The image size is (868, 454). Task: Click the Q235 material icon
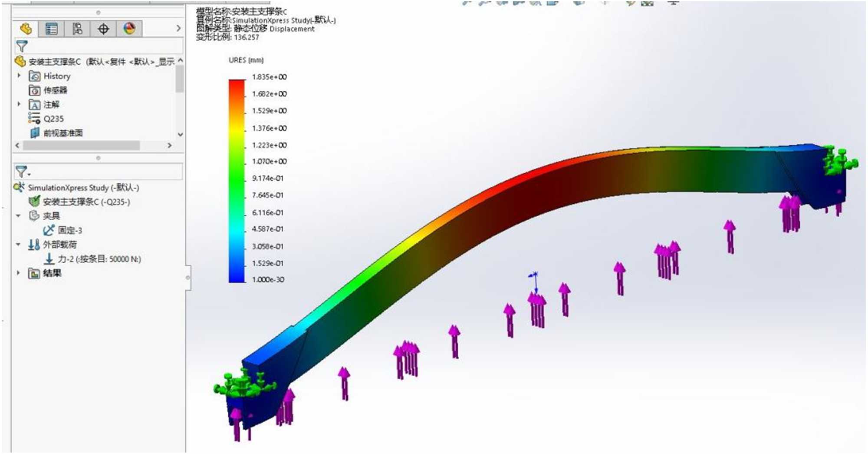click(34, 119)
